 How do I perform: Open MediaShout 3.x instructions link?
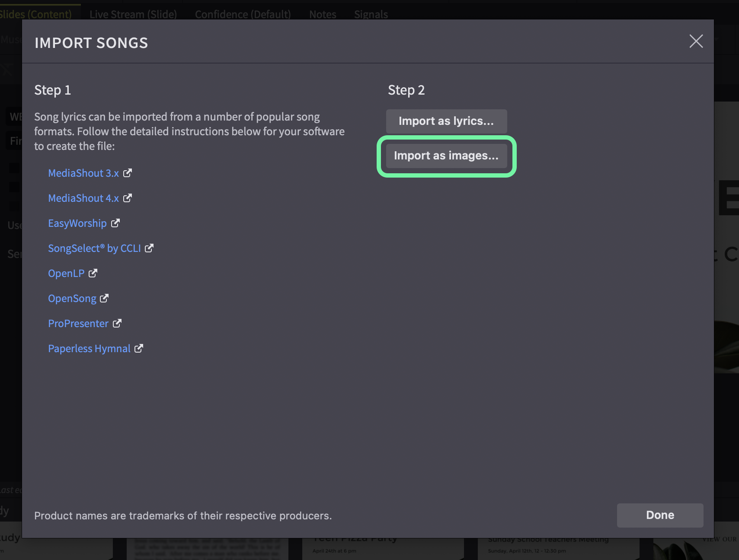click(83, 173)
